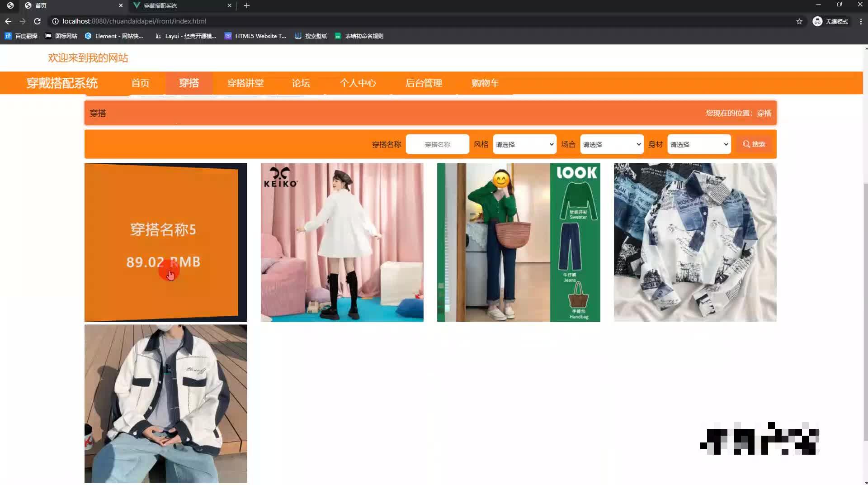Click the 搜索 button

tap(754, 144)
